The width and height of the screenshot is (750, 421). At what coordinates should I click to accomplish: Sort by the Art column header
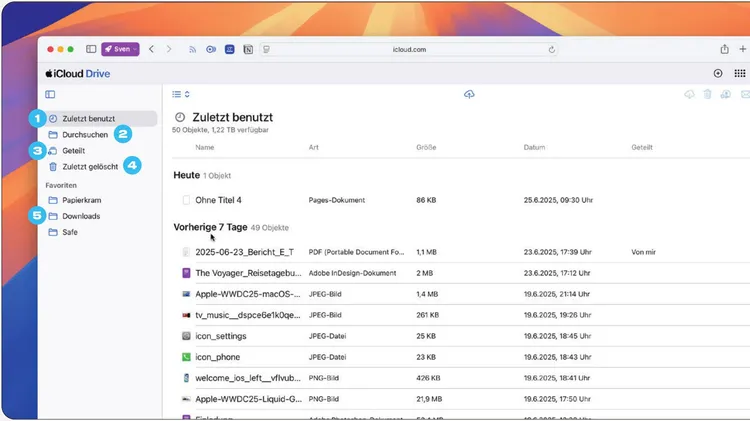click(x=314, y=147)
